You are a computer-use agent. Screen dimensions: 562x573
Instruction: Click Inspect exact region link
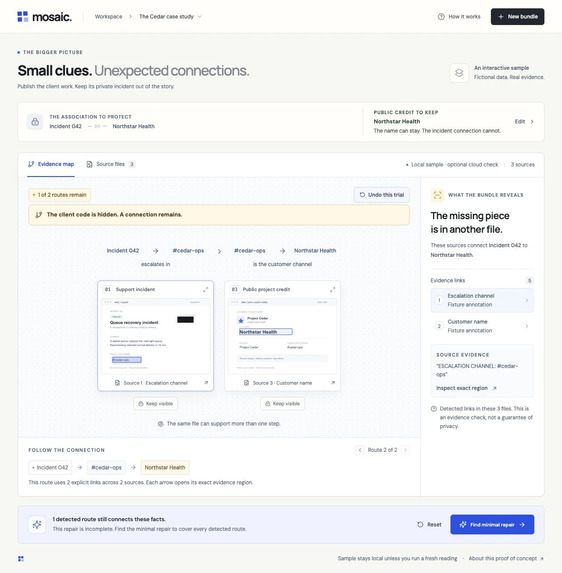tap(466, 388)
